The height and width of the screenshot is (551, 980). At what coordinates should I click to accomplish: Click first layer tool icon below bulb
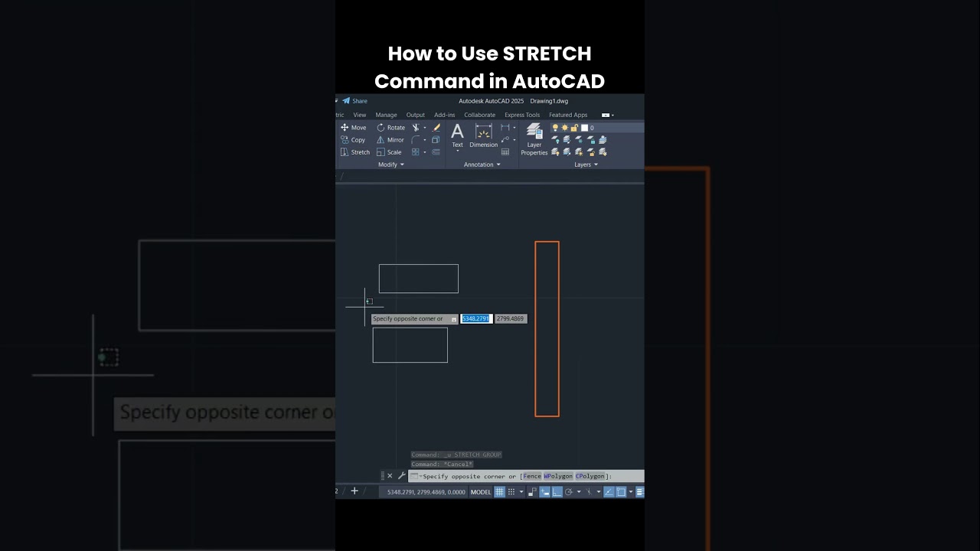pos(555,140)
